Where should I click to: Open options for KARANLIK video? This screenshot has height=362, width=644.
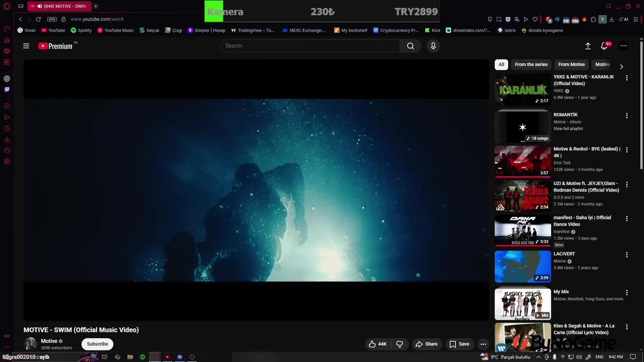click(x=626, y=78)
